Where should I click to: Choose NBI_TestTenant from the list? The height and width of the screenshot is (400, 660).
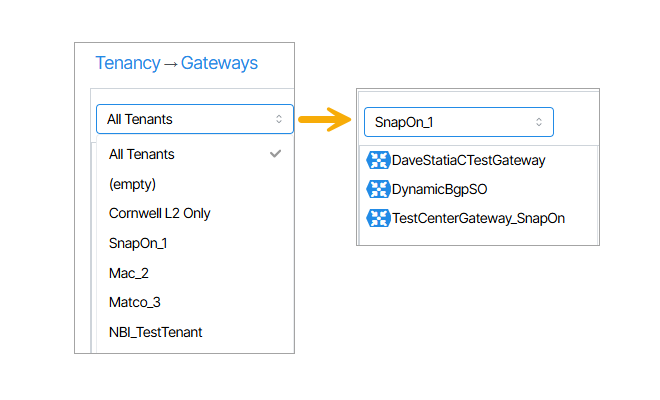(155, 332)
